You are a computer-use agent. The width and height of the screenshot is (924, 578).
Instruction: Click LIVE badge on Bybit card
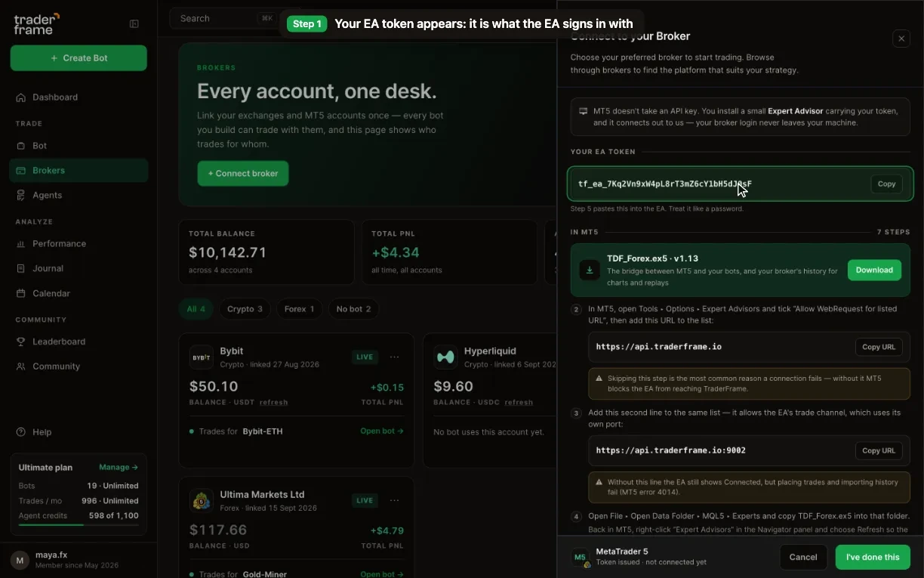coord(365,357)
